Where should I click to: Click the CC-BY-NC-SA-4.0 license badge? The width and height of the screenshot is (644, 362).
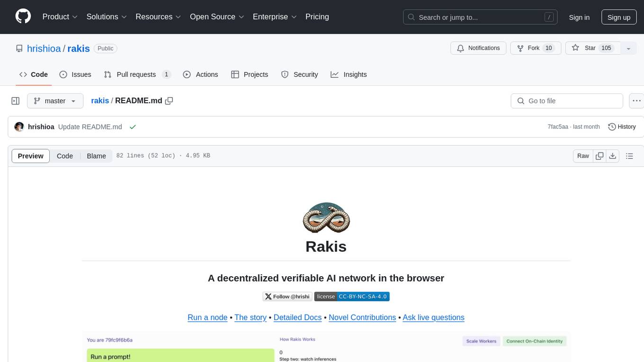pyautogui.click(x=352, y=297)
